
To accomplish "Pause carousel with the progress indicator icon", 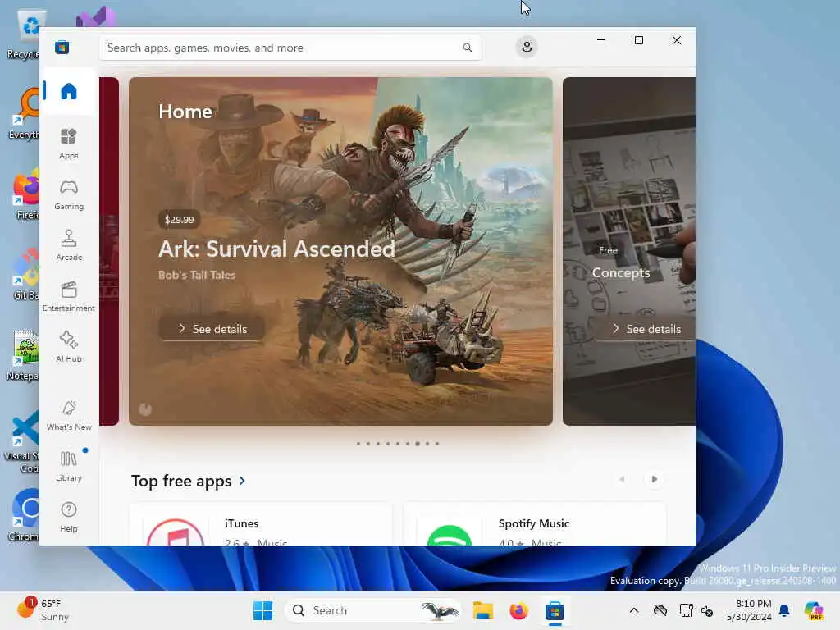I will [x=145, y=409].
